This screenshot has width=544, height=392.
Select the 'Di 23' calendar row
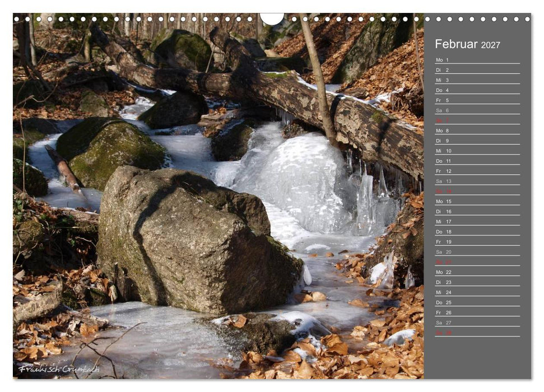tap(477, 282)
